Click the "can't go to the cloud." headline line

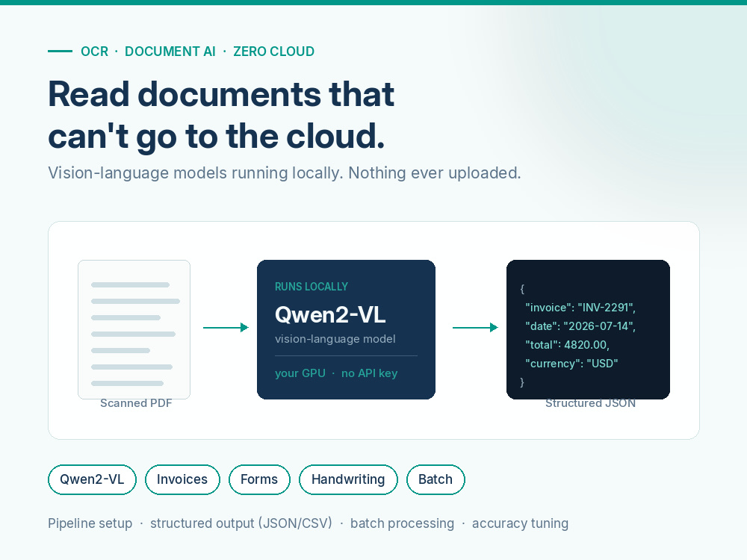(217, 137)
